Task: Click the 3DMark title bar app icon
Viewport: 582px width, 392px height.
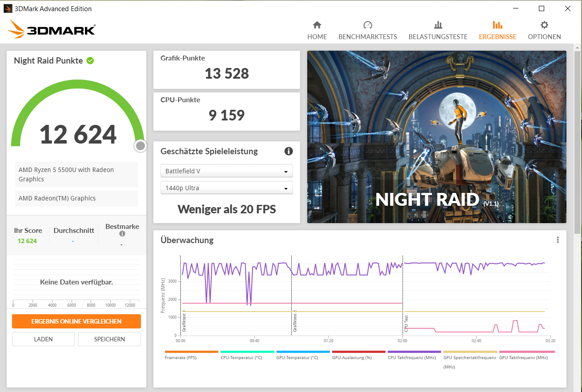Action: coord(8,8)
